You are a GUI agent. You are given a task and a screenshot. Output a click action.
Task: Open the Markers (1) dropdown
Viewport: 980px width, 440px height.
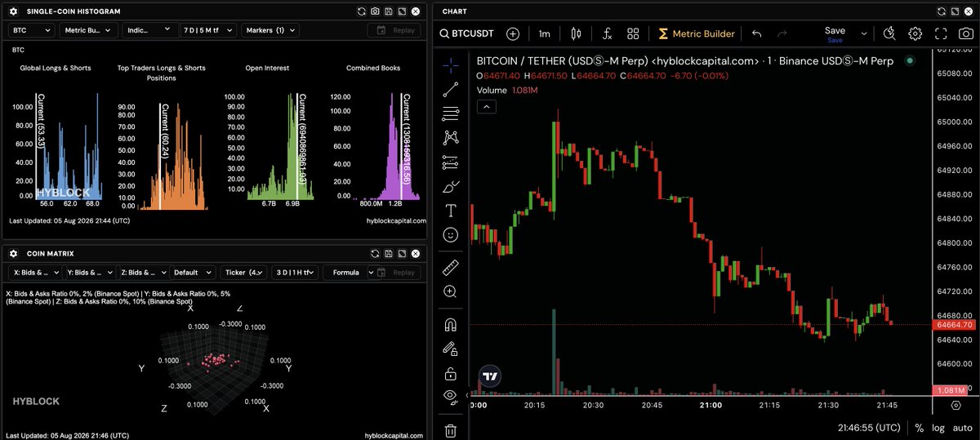point(270,30)
